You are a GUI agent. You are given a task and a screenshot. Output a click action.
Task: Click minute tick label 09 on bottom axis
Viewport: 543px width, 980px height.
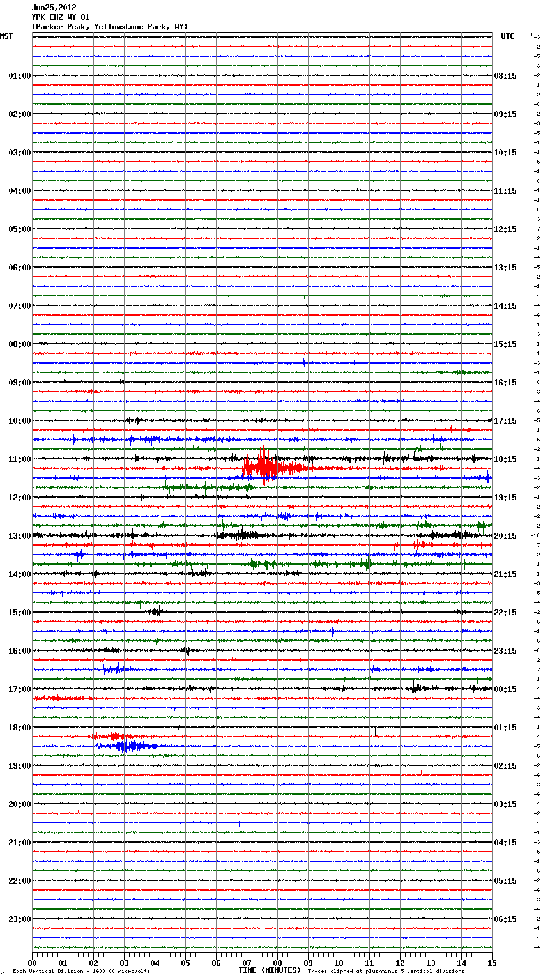tap(309, 963)
